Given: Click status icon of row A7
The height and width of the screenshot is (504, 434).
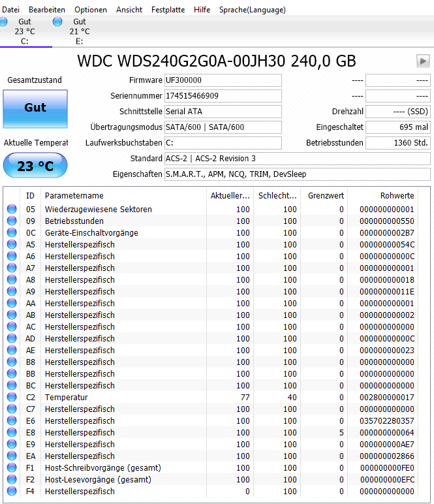Looking at the screenshot, I should pyautogui.click(x=12, y=268).
